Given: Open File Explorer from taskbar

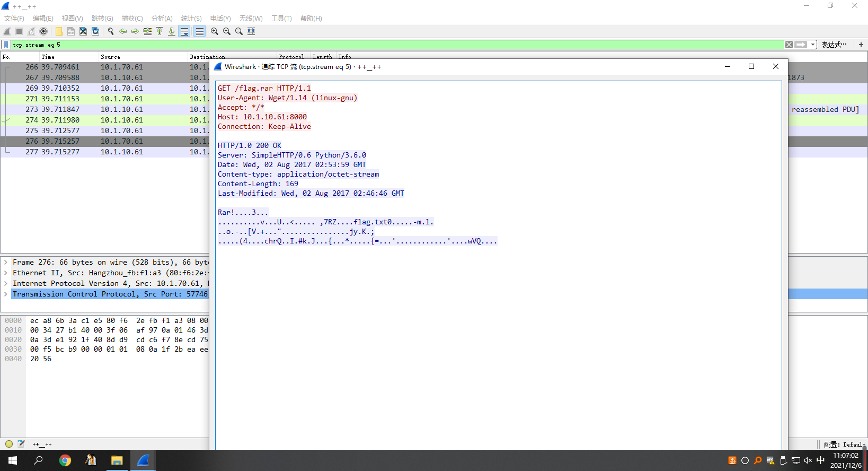Looking at the screenshot, I should pos(117,460).
